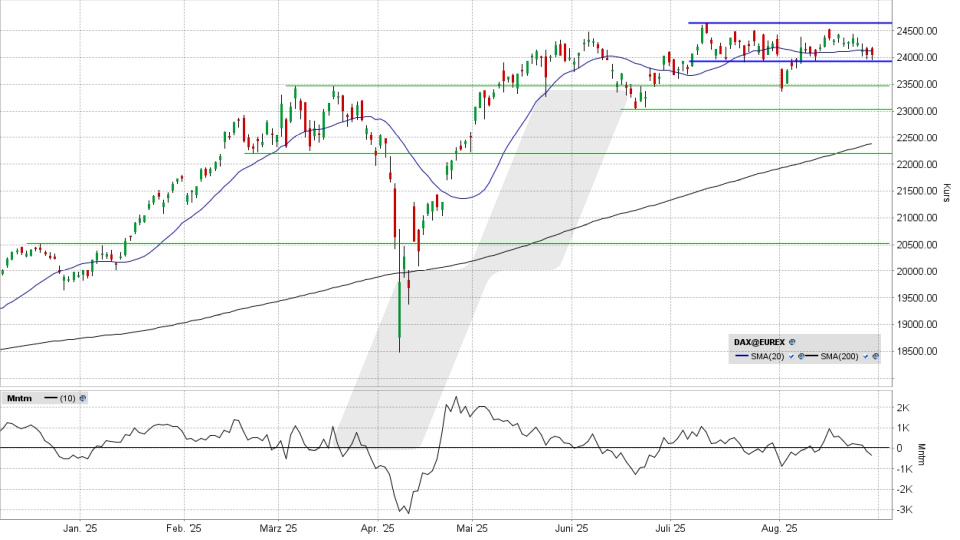Open settings icon right of SMA(200) checkmark
Screen dimensions: 960x540
coord(876,356)
